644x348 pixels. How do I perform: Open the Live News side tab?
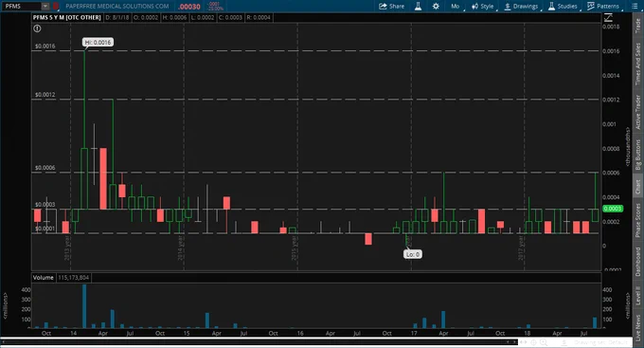637,327
